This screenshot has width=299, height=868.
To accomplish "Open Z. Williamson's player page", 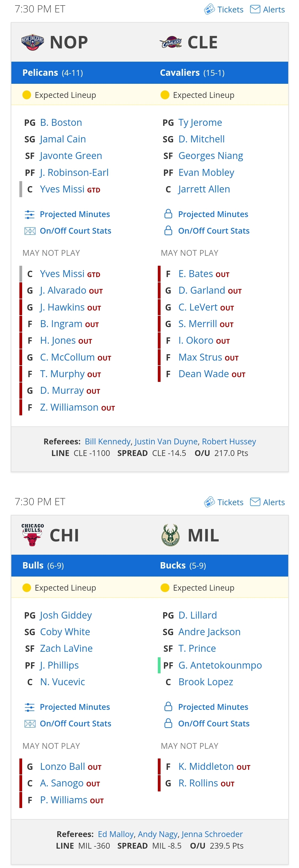I will click(x=70, y=407).
